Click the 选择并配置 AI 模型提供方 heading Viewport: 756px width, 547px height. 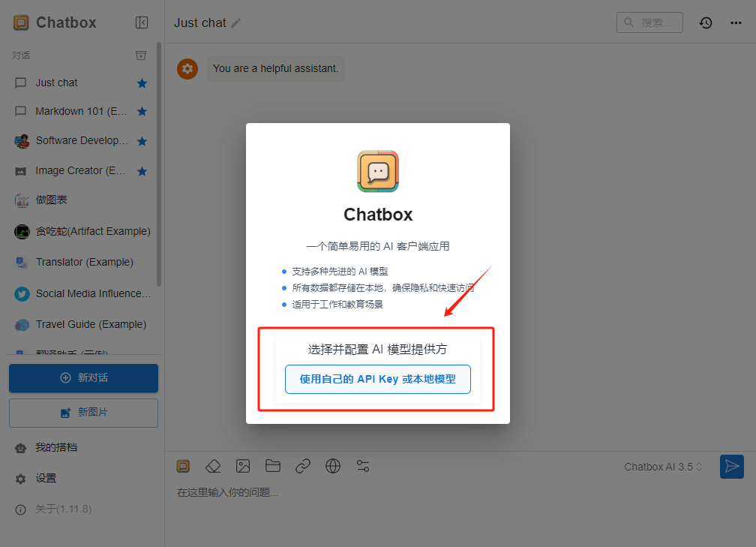click(x=377, y=349)
